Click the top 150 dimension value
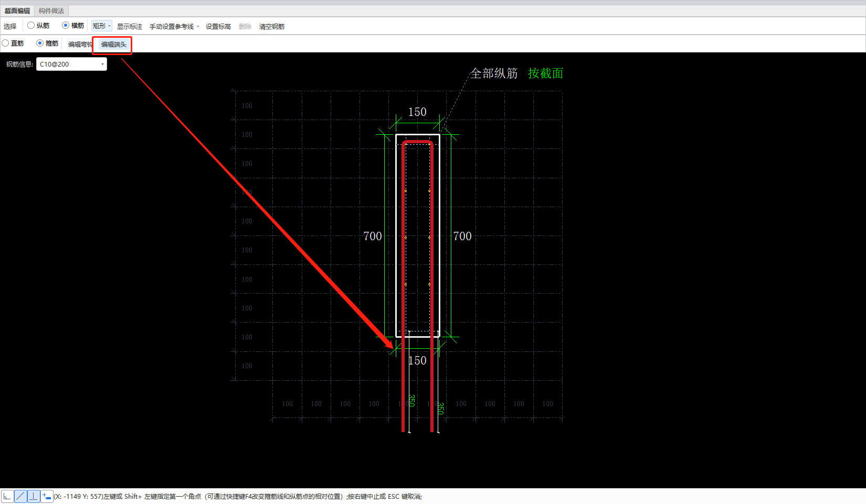 coord(417,112)
